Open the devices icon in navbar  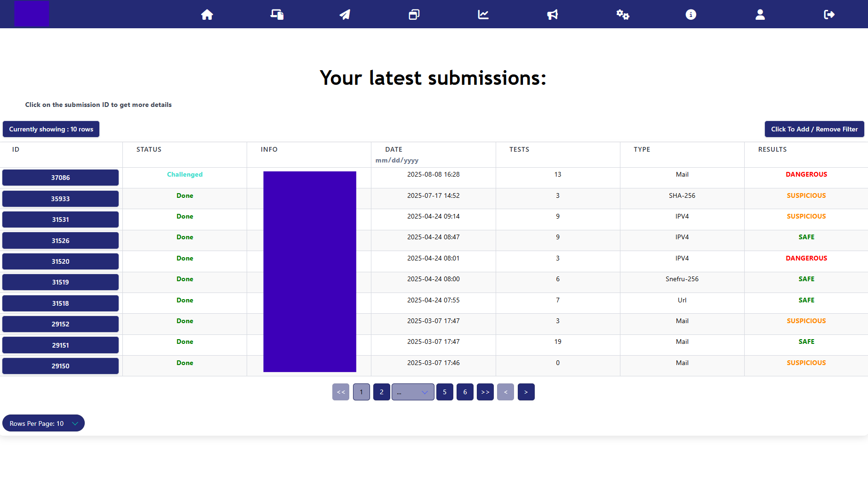[x=277, y=15]
